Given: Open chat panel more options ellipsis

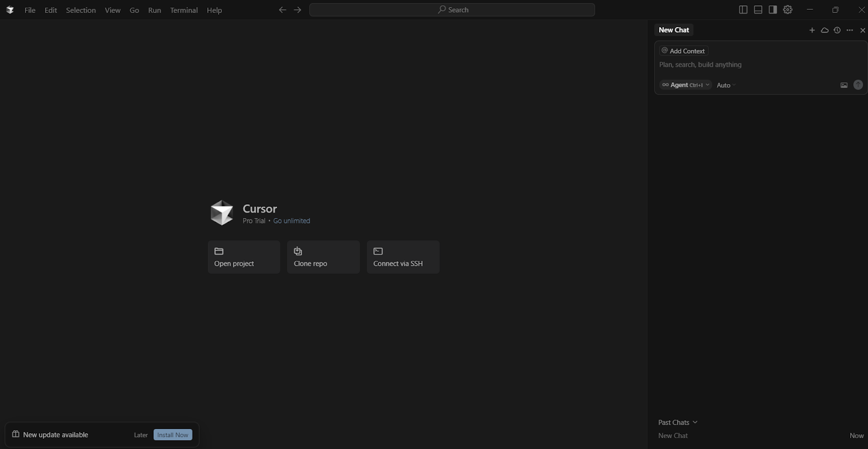Looking at the screenshot, I should pos(850,30).
